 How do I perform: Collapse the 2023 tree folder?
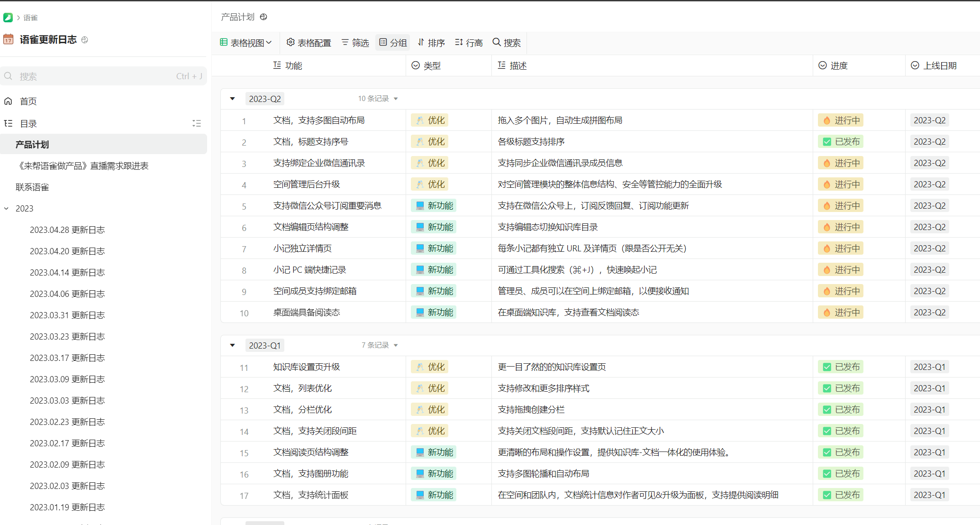[x=7, y=208]
